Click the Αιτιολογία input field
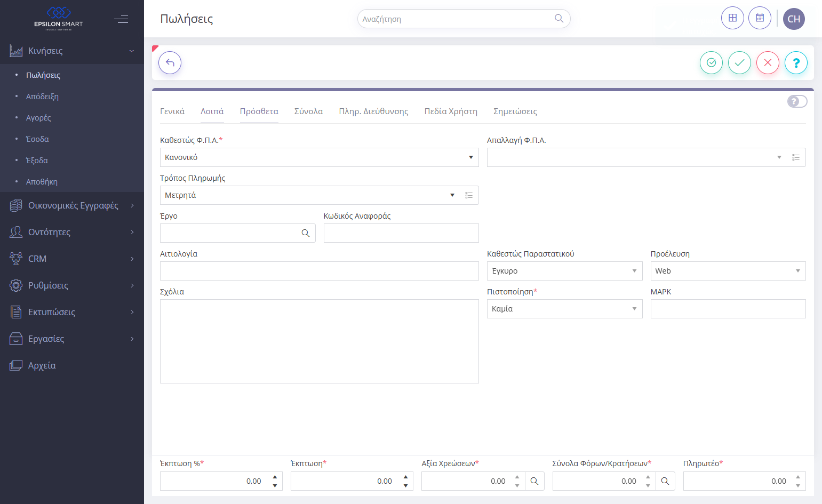 [320, 271]
